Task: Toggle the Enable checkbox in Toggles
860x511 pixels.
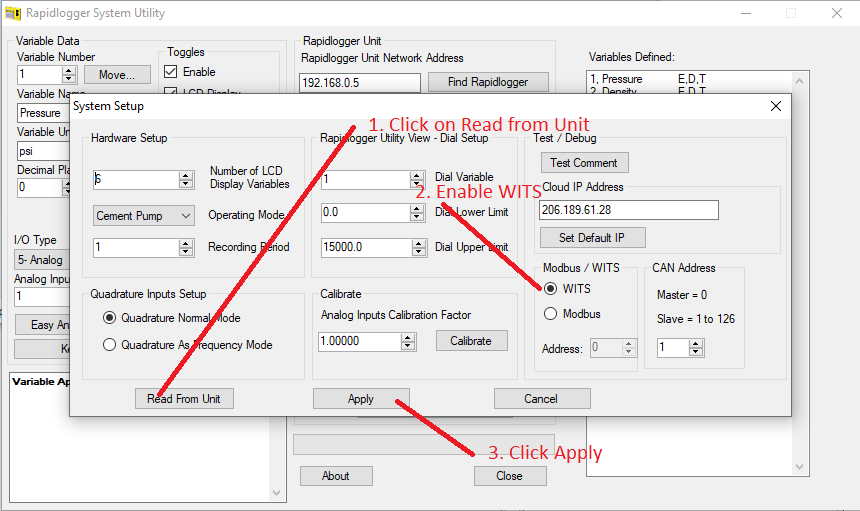Action: (x=171, y=72)
